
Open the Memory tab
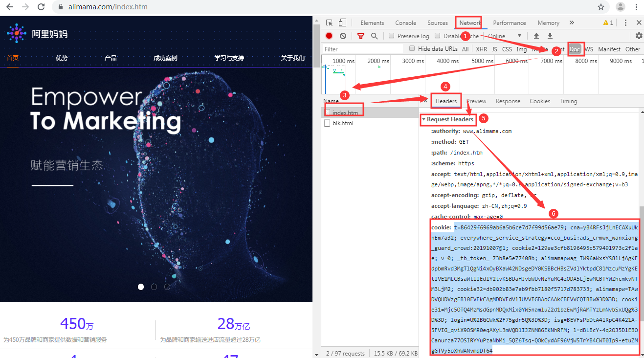click(549, 22)
